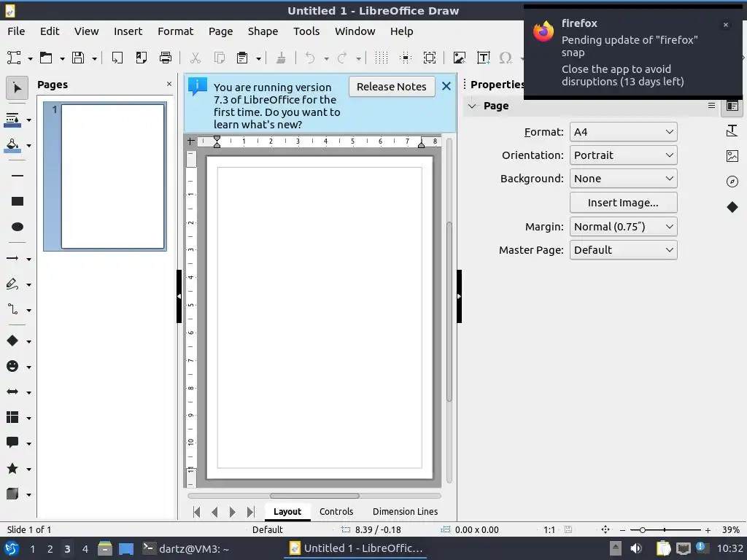
Task: Expand the Line Color dropdown arrow
Action: pos(29,120)
